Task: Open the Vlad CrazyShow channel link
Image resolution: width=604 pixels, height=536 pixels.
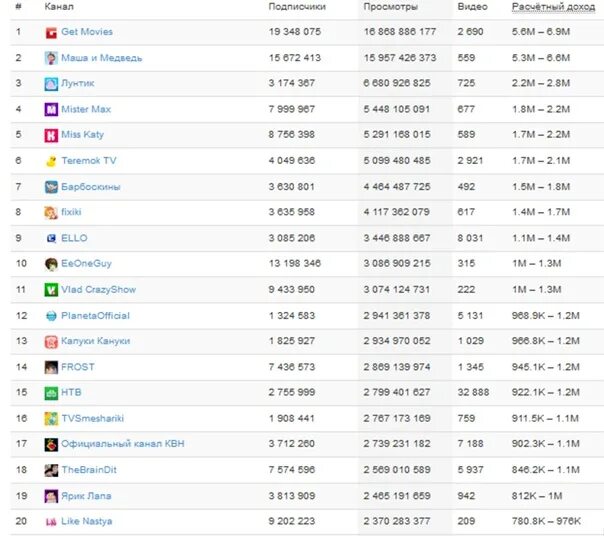Action: click(99, 289)
